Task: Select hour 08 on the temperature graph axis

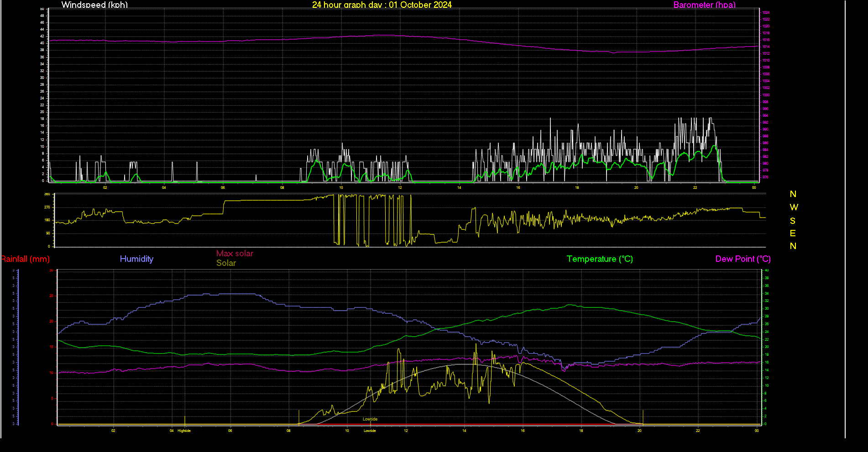Action: (x=288, y=431)
